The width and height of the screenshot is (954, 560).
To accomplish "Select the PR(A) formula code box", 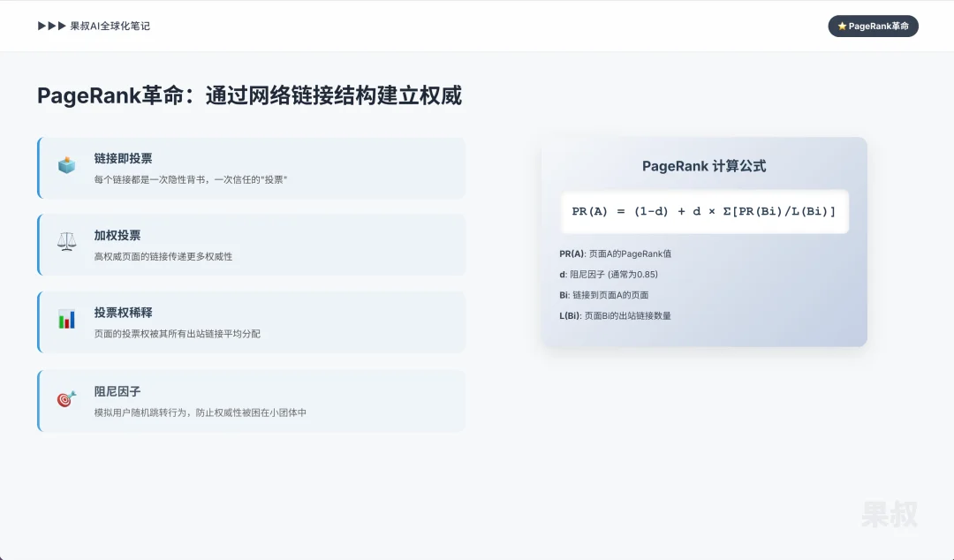I will pos(704,212).
